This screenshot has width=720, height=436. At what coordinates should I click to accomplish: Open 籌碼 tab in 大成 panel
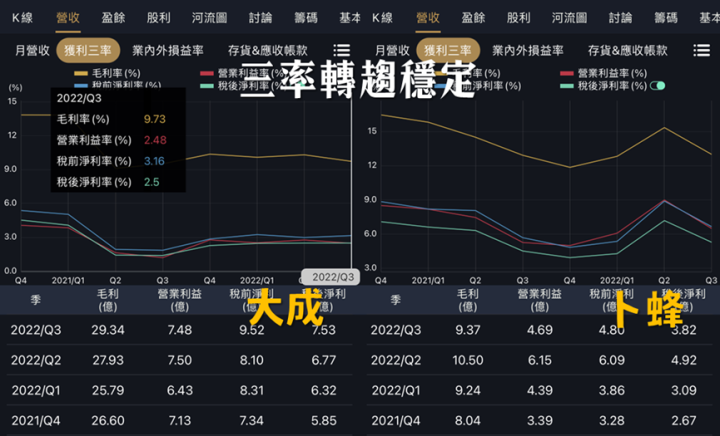306,18
